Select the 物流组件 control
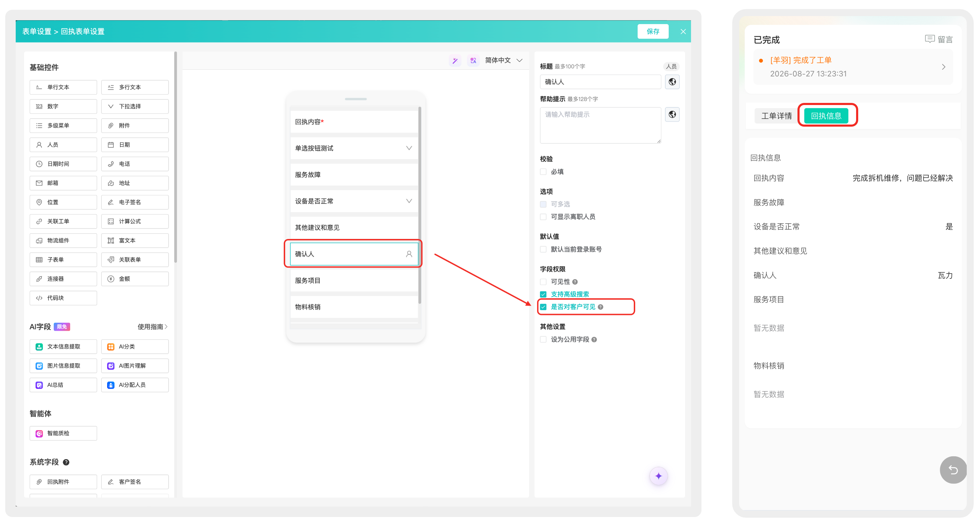This screenshot has height=524, width=980. pos(63,240)
